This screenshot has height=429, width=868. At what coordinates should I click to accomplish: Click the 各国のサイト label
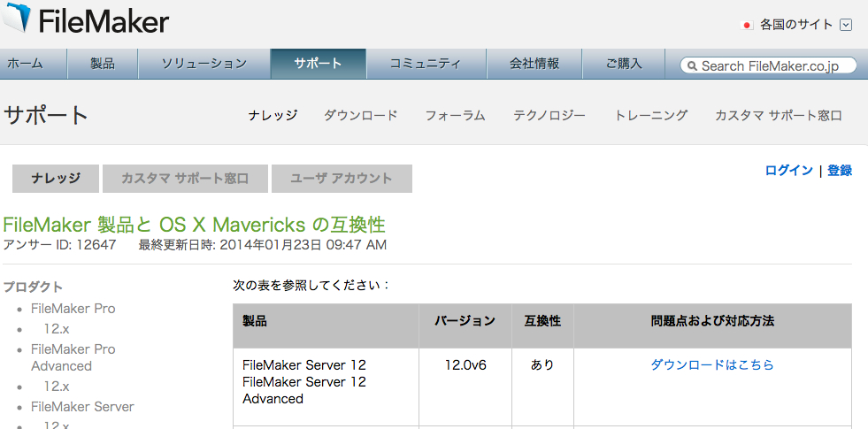pos(796,25)
